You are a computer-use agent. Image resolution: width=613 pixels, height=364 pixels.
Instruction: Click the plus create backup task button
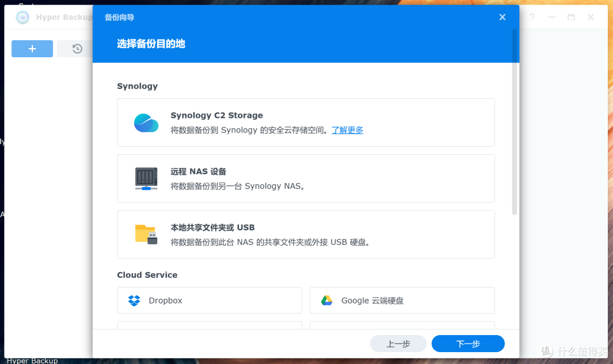coord(32,49)
